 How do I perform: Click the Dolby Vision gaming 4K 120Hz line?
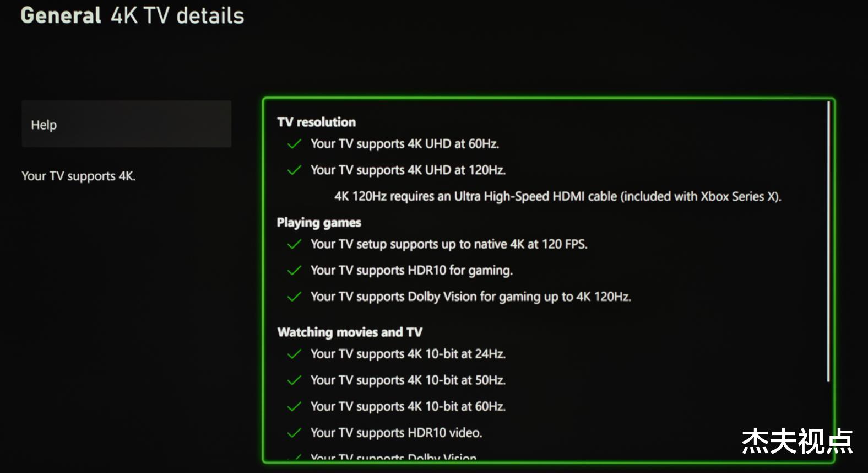click(x=470, y=297)
